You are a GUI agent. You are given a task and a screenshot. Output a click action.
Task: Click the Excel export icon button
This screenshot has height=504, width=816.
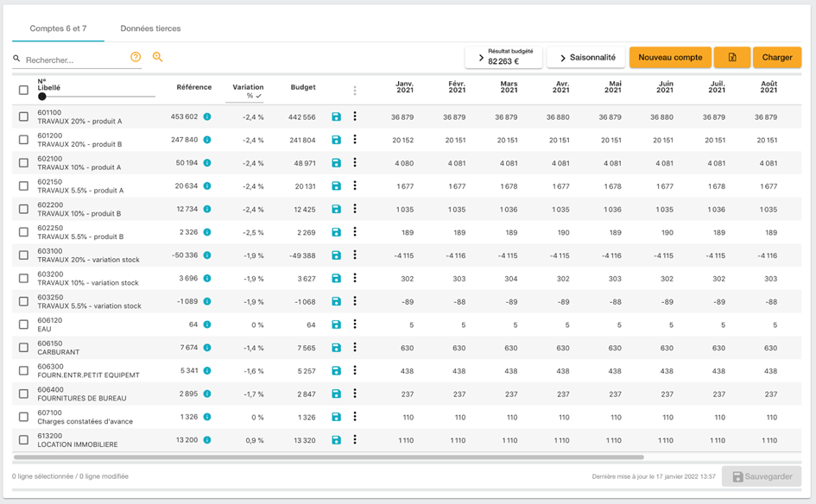(732, 57)
